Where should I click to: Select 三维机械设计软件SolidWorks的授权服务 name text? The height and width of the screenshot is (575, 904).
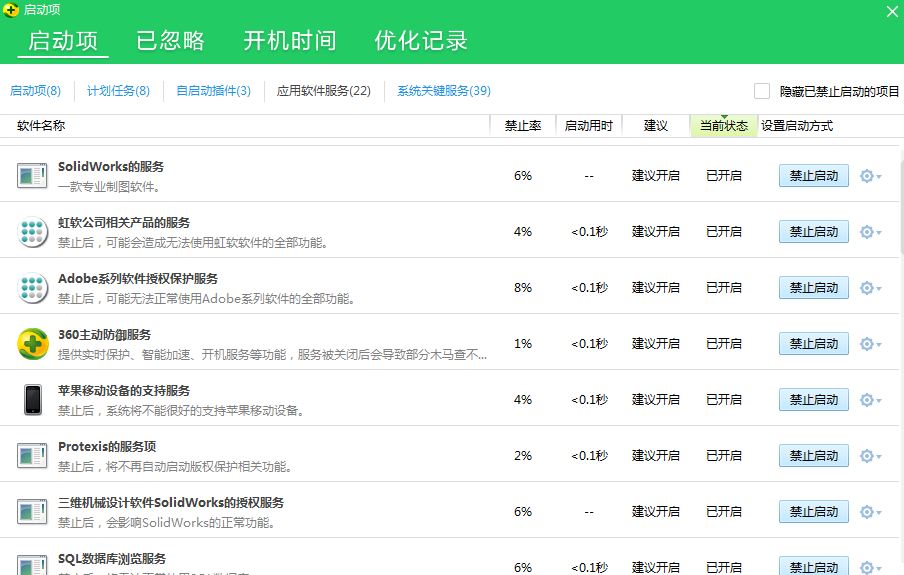(x=171, y=502)
